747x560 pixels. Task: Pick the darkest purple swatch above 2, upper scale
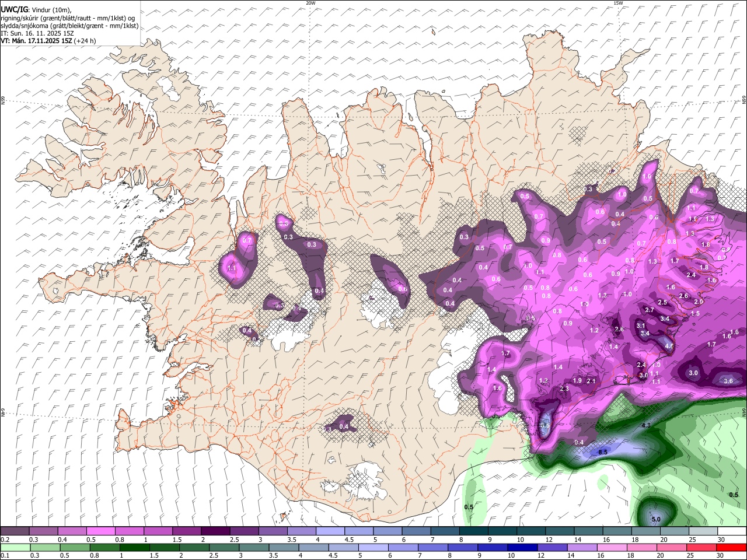tap(215, 531)
